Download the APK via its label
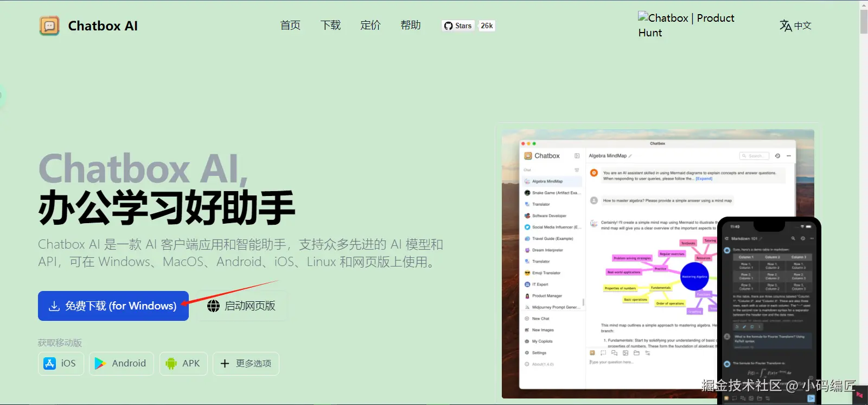 pos(191,363)
